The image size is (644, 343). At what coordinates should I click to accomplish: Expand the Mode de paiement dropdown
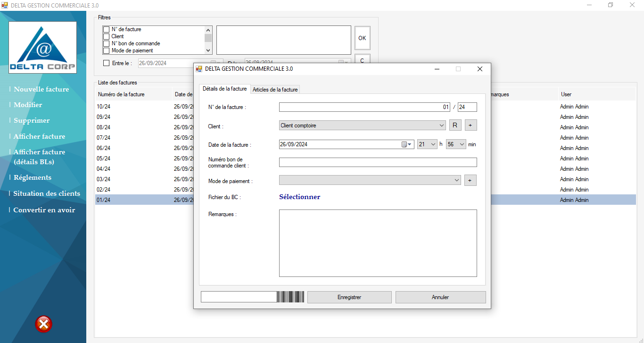(370, 180)
